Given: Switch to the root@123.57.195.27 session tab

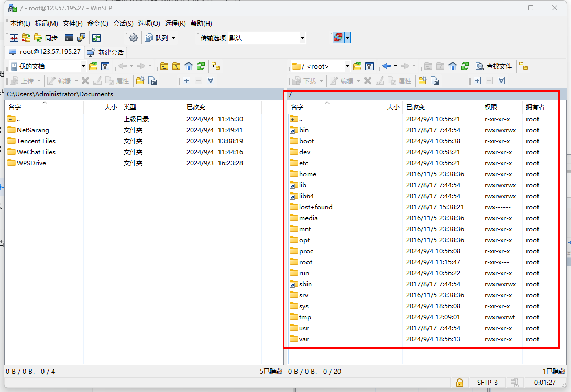Looking at the screenshot, I should coord(45,52).
